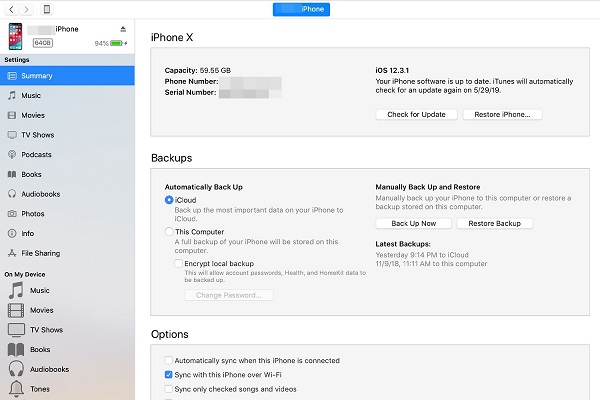Click the Audiobooks headphones icon under On My Device
Screen dimensions: 600x400
pos(16,369)
